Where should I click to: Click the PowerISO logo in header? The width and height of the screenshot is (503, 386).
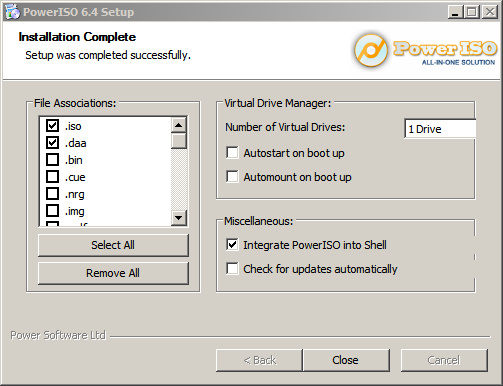(425, 50)
